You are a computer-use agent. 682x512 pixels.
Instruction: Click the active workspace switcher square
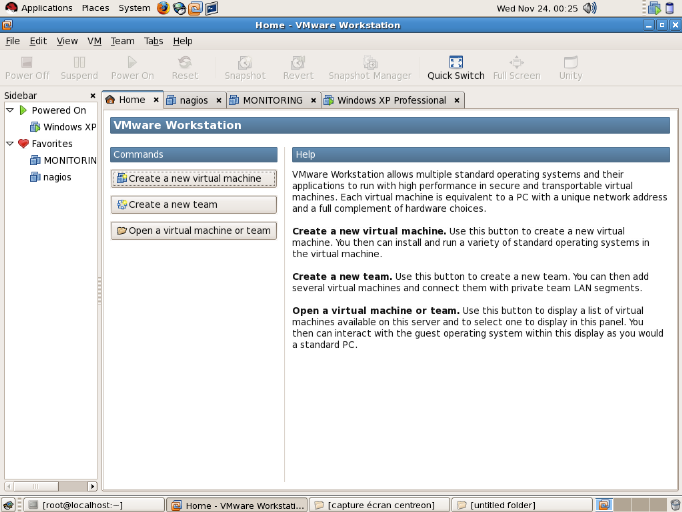(604, 505)
